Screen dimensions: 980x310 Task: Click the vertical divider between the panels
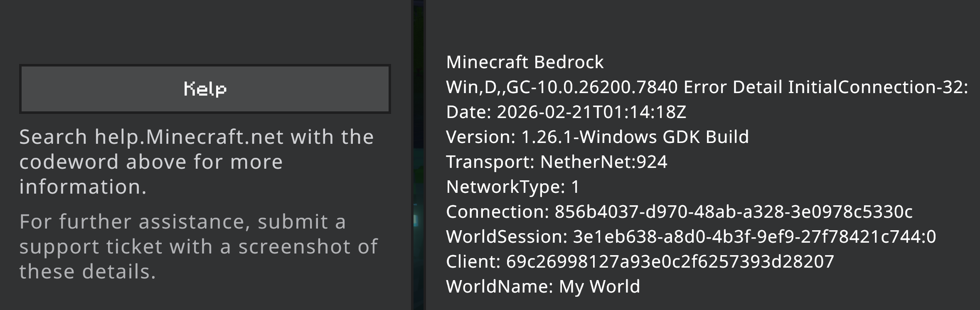tap(419, 155)
